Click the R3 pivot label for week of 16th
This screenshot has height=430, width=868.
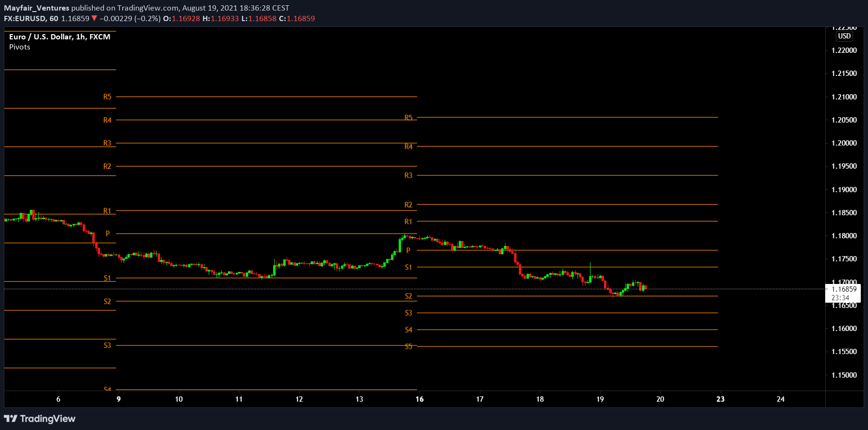tap(408, 176)
